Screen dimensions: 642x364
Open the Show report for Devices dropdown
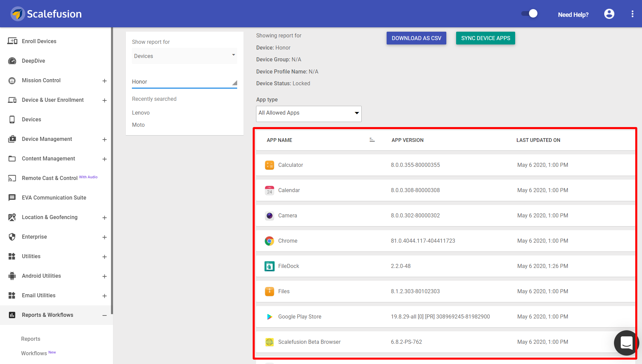coord(185,56)
